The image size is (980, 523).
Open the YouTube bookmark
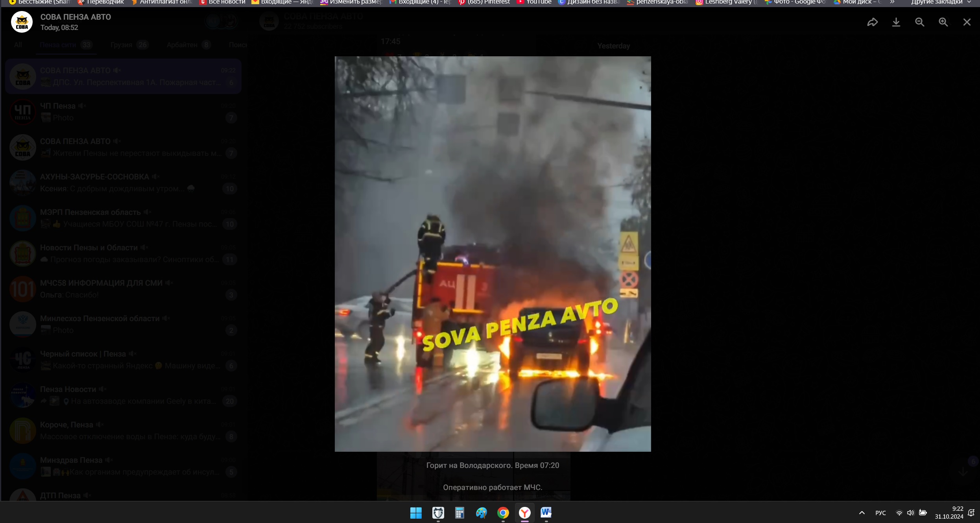[x=534, y=2]
